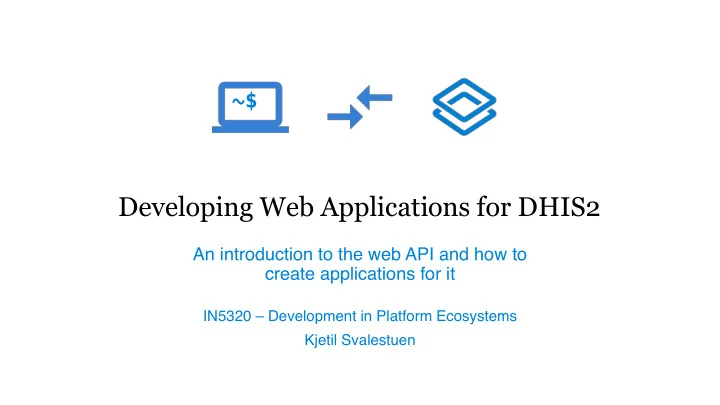The height and width of the screenshot is (405, 720).
Task: Click the author name 'Kjetil Svalestuen'
Action: coord(360,340)
